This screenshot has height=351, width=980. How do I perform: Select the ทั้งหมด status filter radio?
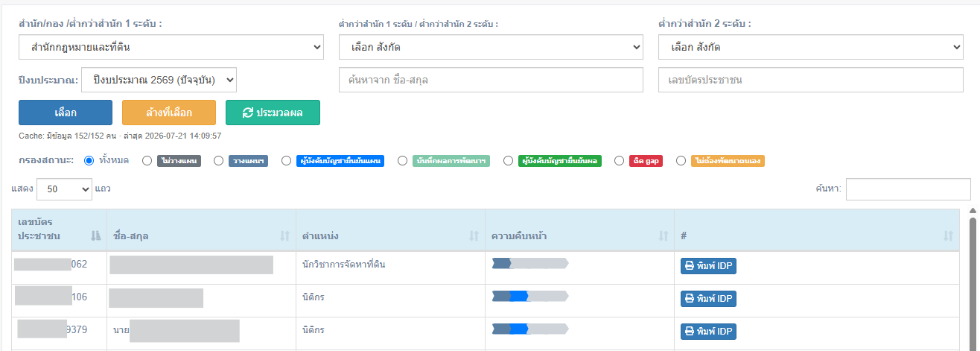click(x=89, y=160)
